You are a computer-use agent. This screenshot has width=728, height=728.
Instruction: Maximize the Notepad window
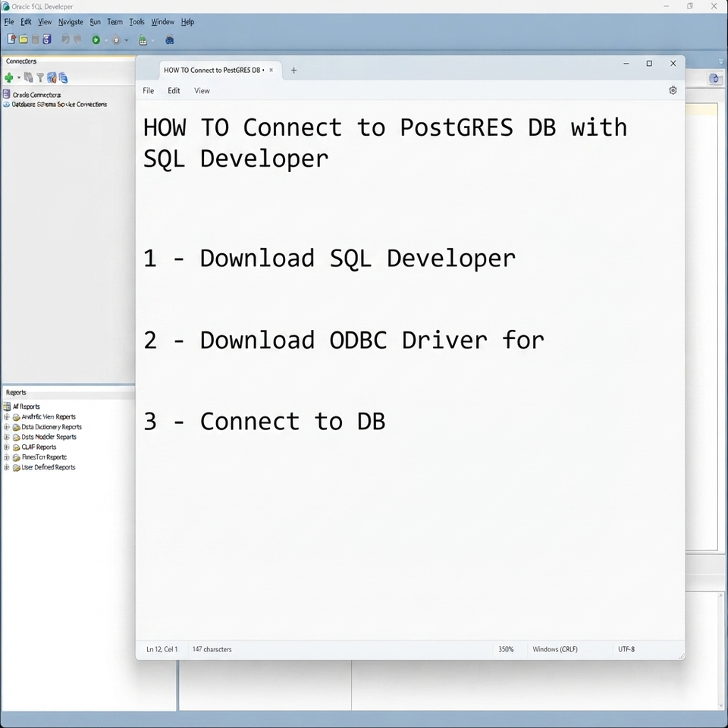[649, 64]
